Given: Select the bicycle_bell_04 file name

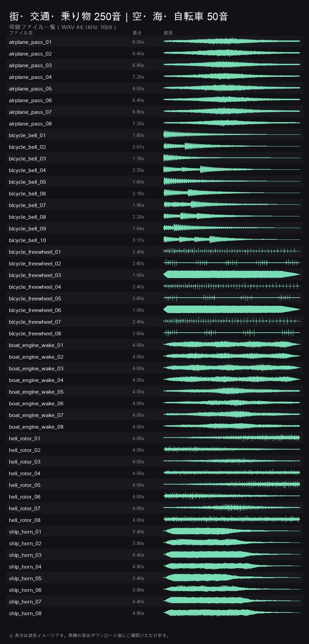Looking at the screenshot, I should tap(27, 170).
